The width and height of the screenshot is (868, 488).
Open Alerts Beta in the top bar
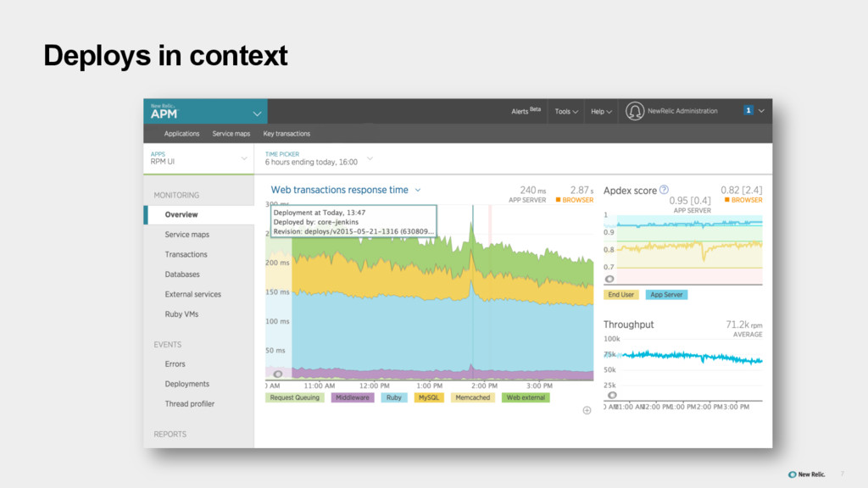(526, 111)
